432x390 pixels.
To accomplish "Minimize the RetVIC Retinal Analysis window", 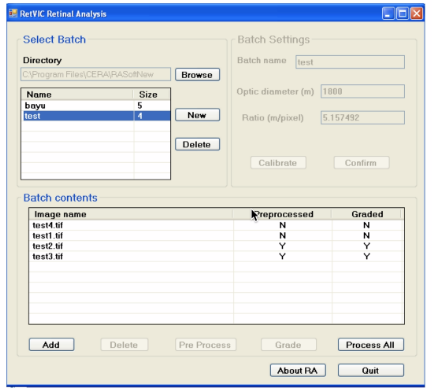I will (x=388, y=14).
